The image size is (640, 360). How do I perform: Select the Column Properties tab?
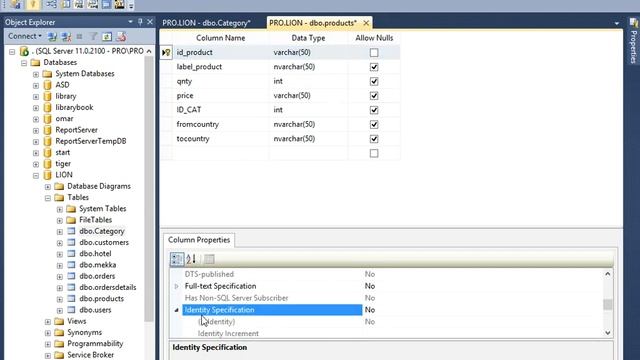[199, 240]
